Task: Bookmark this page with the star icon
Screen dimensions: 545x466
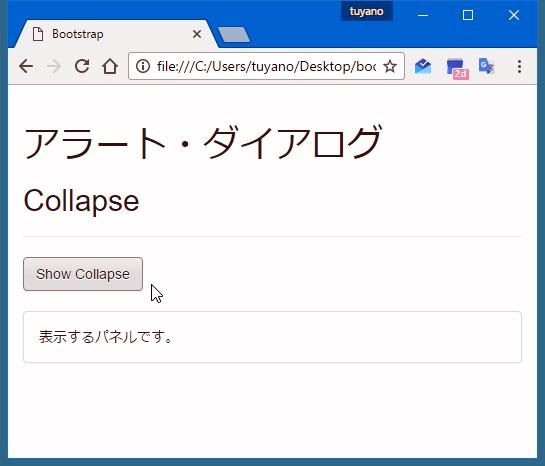Action: coord(390,66)
